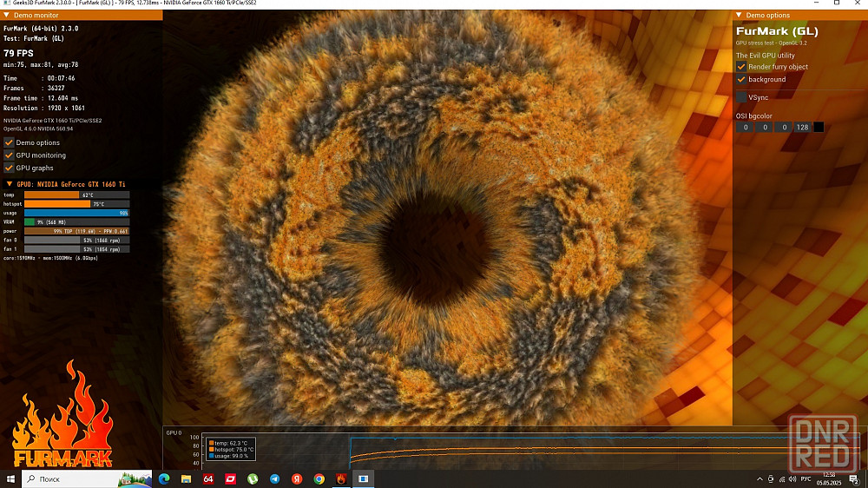Viewport: 868px width, 488px height.
Task: Click the fan 1 speed bar
Action: [76, 249]
